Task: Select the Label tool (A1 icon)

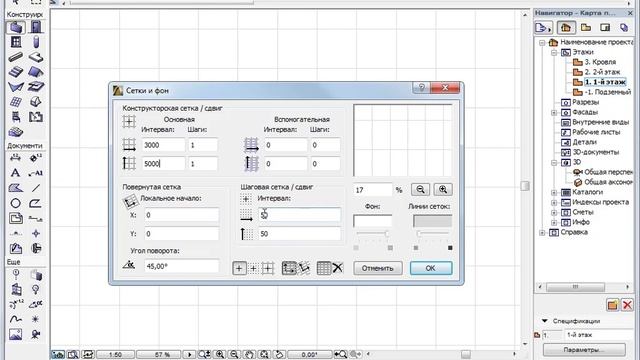Action: 36,173
